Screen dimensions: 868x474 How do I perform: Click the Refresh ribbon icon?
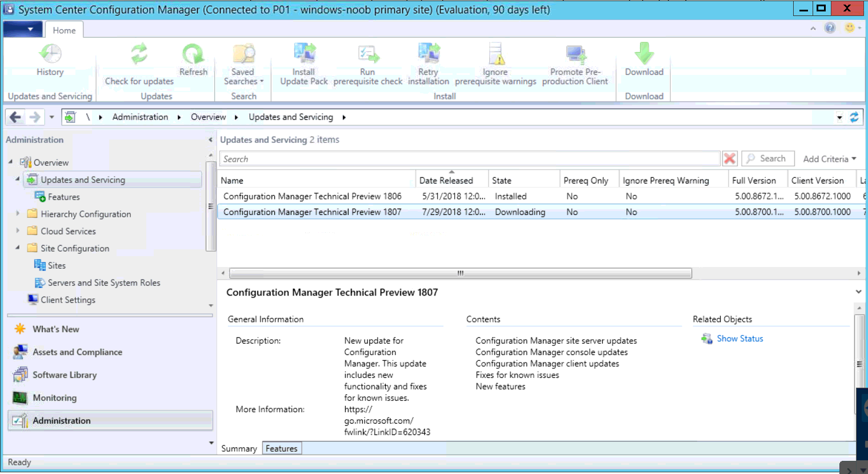[x=193, y=54]
